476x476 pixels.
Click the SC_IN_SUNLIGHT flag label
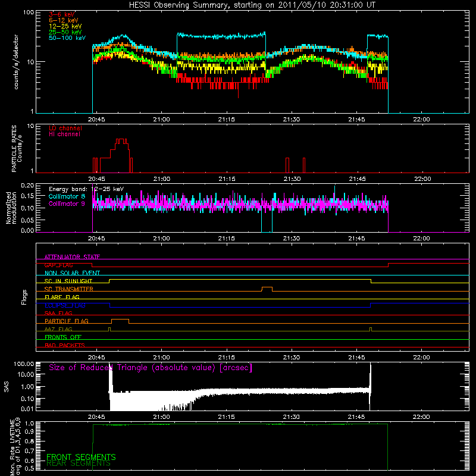coord(68,281)
